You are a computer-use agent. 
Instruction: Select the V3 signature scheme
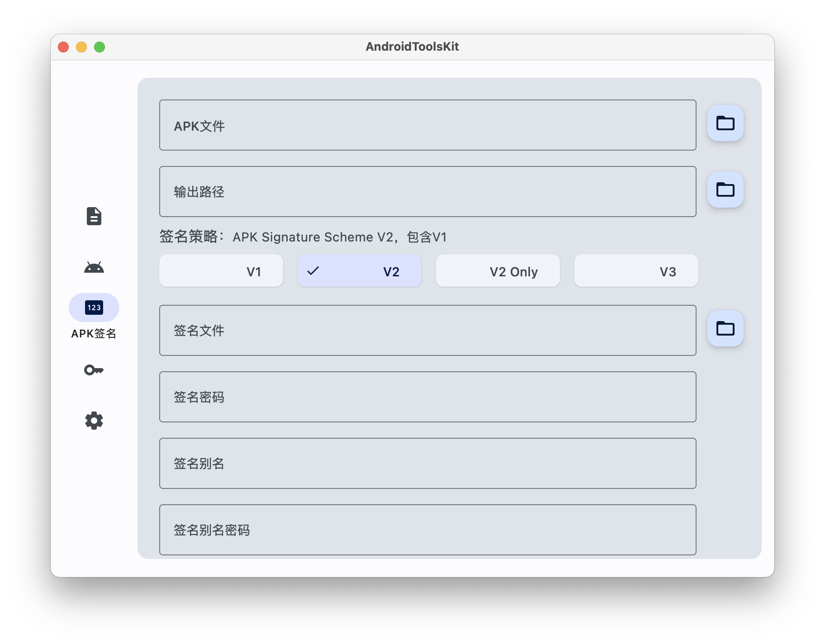coord(636,270)
